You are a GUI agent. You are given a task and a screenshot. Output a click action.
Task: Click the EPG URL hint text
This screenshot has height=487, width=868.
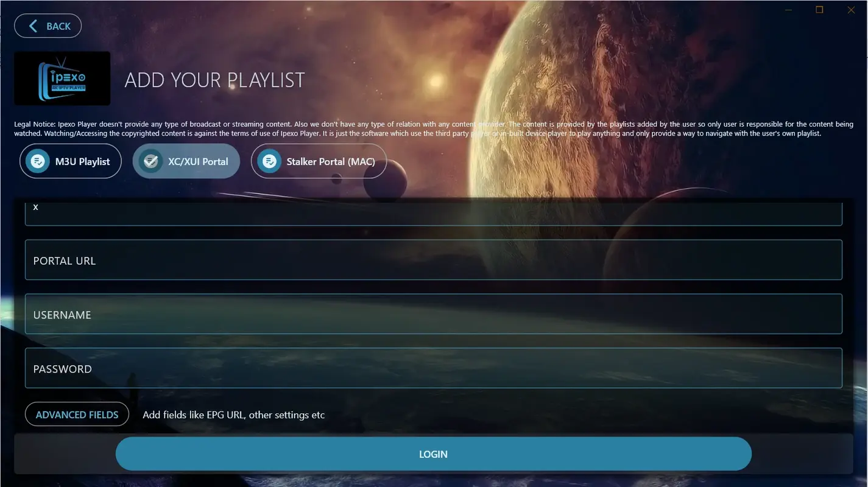coord(233,415)
